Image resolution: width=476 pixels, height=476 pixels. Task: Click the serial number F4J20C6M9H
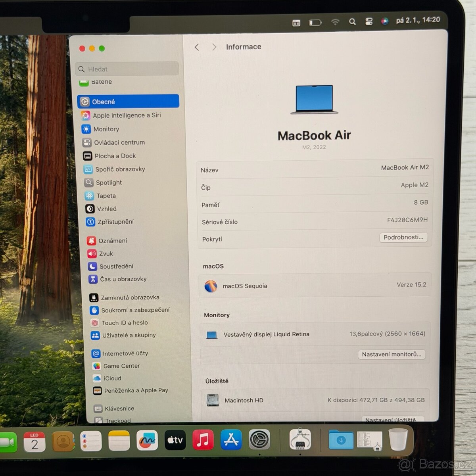click(x=407, y=220)
